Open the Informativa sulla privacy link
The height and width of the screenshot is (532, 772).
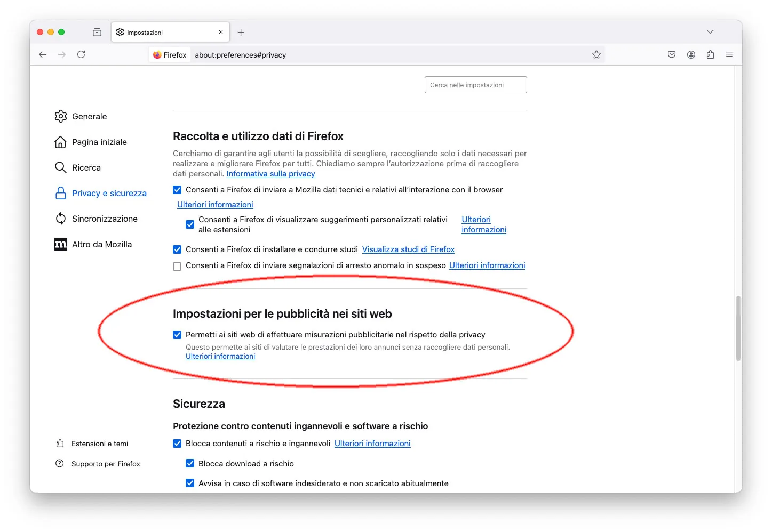(x=270, y=174)
